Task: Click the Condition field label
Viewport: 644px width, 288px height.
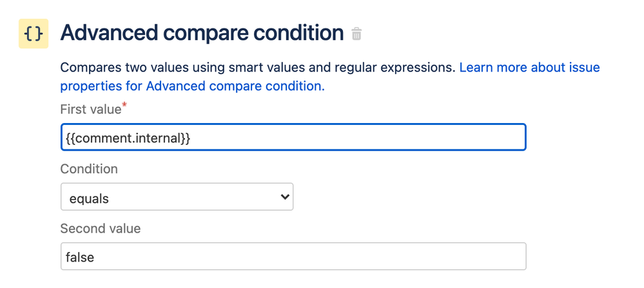Action: [x=89, y=169]
